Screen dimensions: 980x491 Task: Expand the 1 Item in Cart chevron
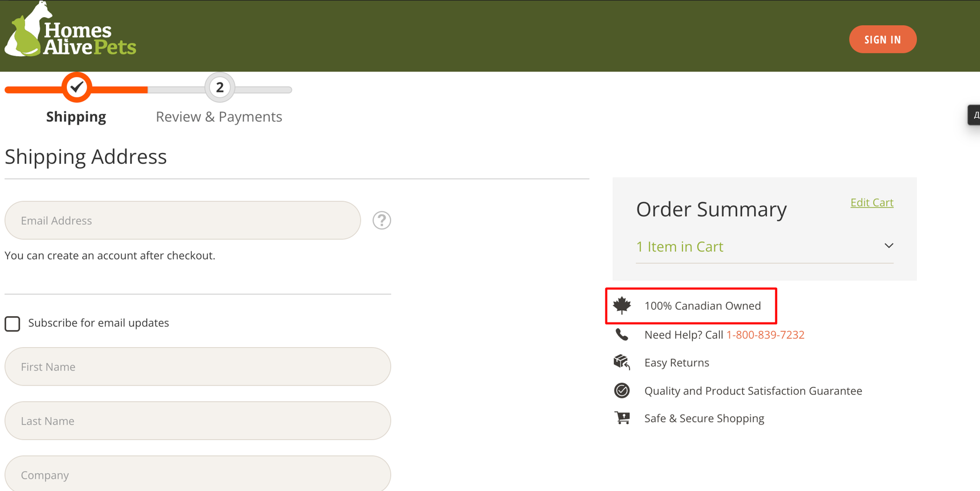[x=889, y=246]
